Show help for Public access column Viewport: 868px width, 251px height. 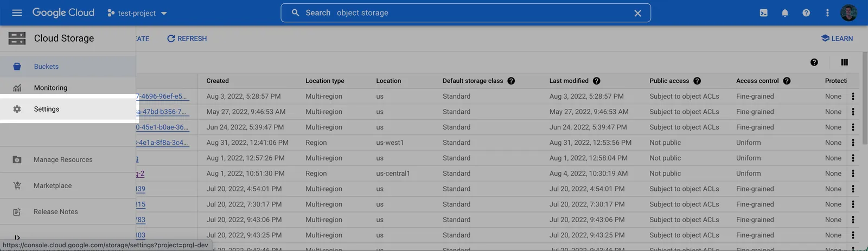pyautogui.click(x=697, y=81)
